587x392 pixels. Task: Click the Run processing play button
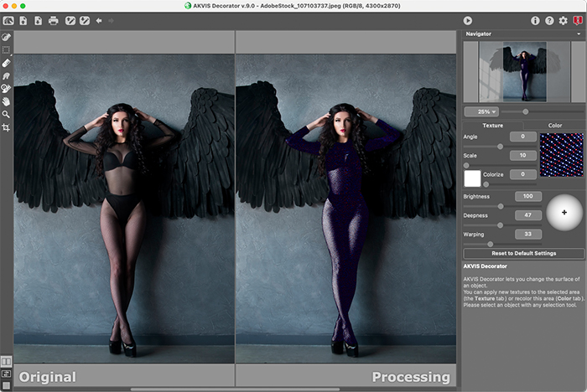(468, 20)
